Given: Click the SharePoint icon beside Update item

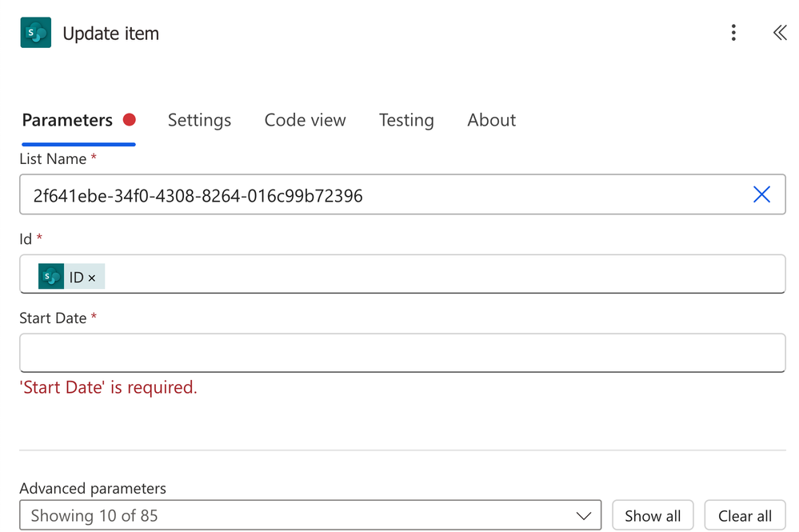Looking at the screenshot, I should (36, 33).
